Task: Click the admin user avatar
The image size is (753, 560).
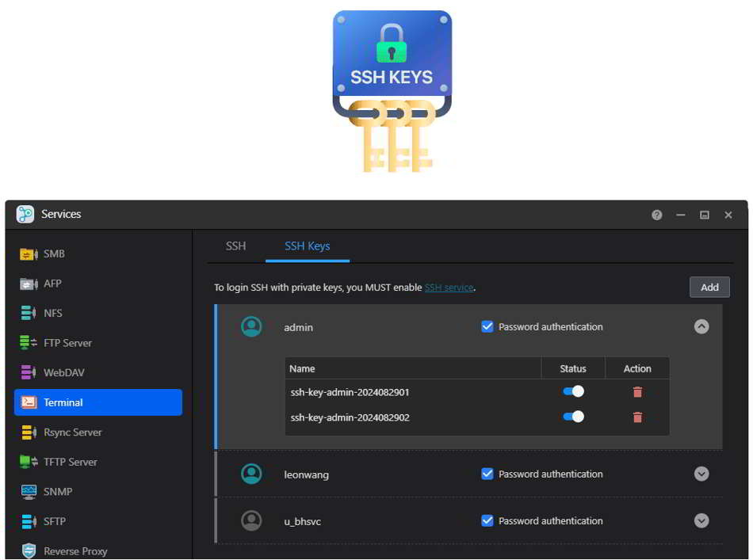Action: click(251, 327)
